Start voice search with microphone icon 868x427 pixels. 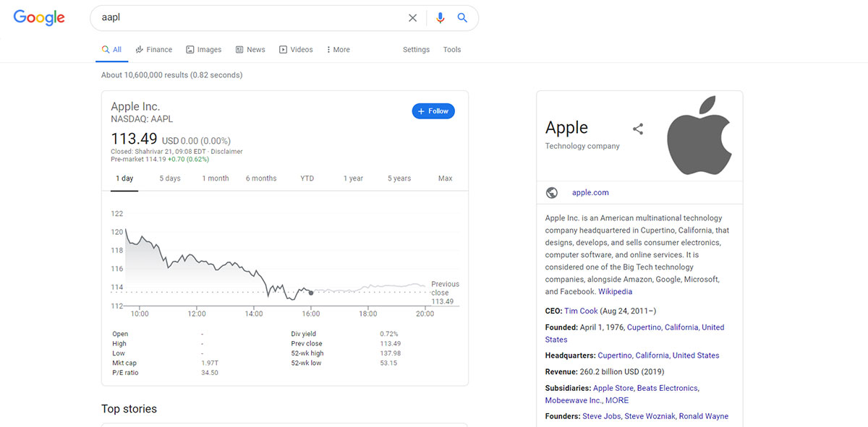(x=441, y=18)
